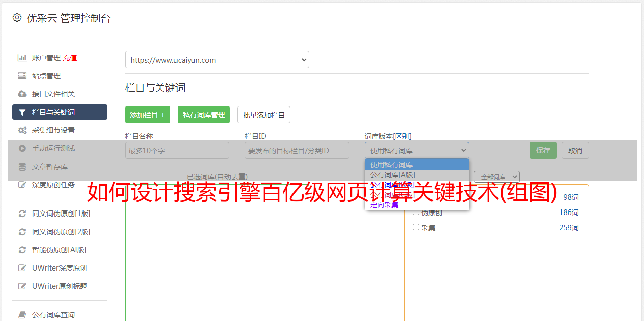
Task: Click the funnel icon for 栏目与关键词
Action: pos(22,112)
